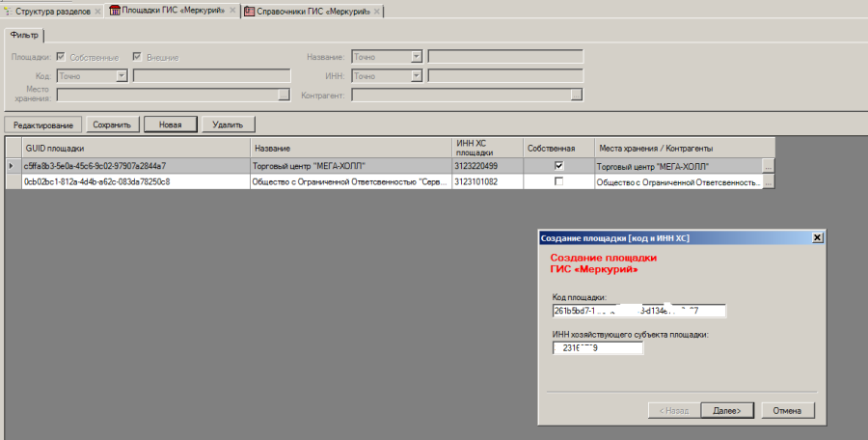Click the storage-places cell of the «Общество» row
This screenshot has height=440, width=868.
pyautogui.click(x=679, y=181)
